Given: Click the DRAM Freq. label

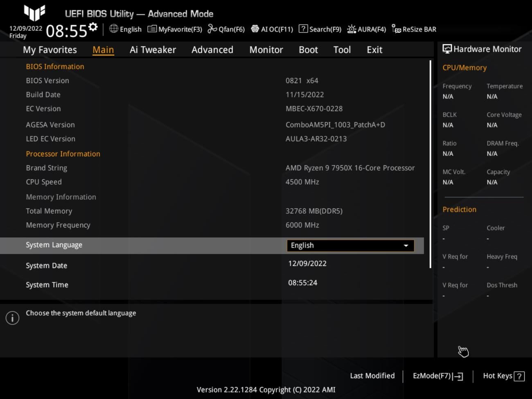Looking at the screenshot, I should [x=503, y=143].
